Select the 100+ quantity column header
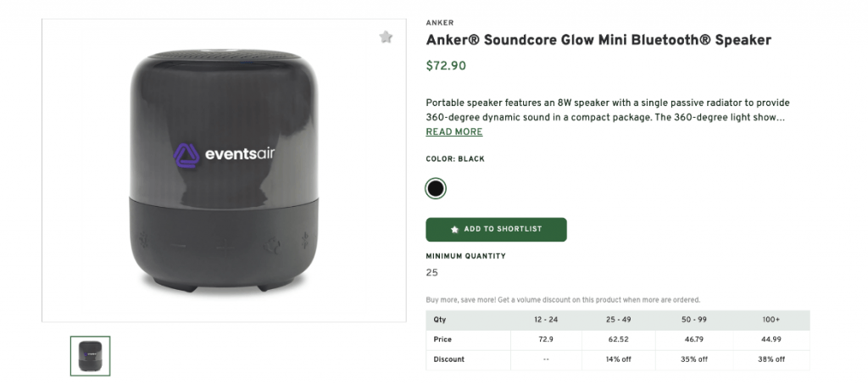The image size is (868, 384). [x=771, y=320]
